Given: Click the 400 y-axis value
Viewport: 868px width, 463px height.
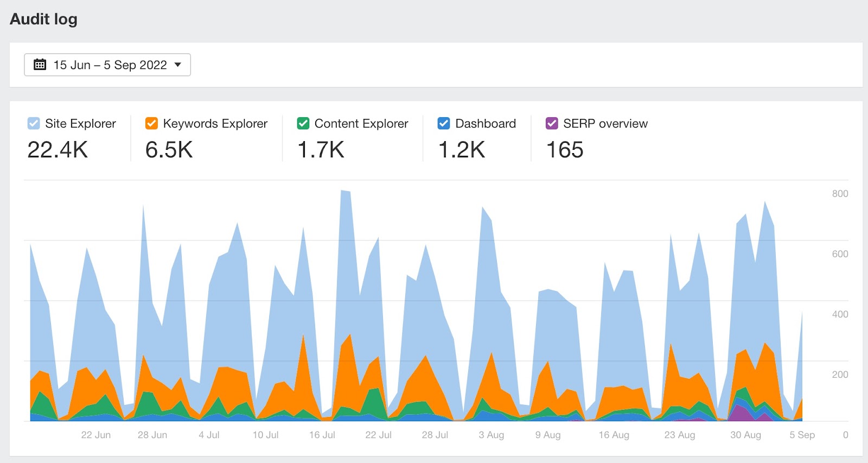Looking at the screenshot, I should [840, 314].
